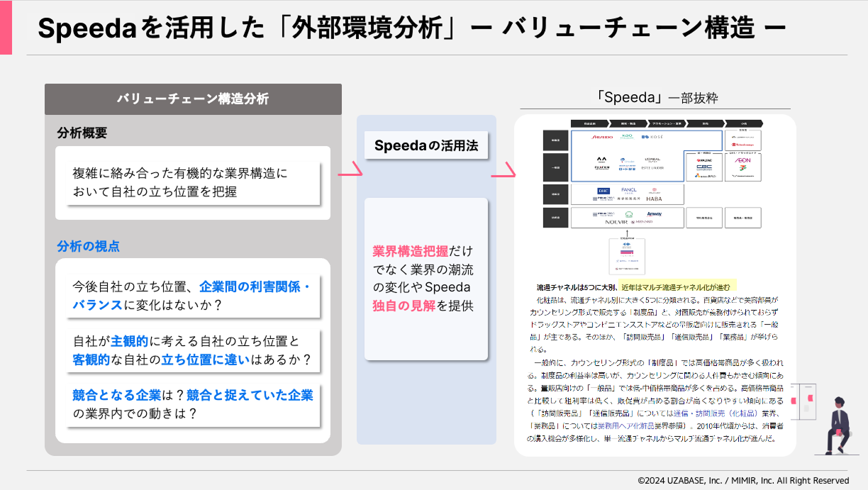Select the AEON logo in the chart

tap(743, 161)
